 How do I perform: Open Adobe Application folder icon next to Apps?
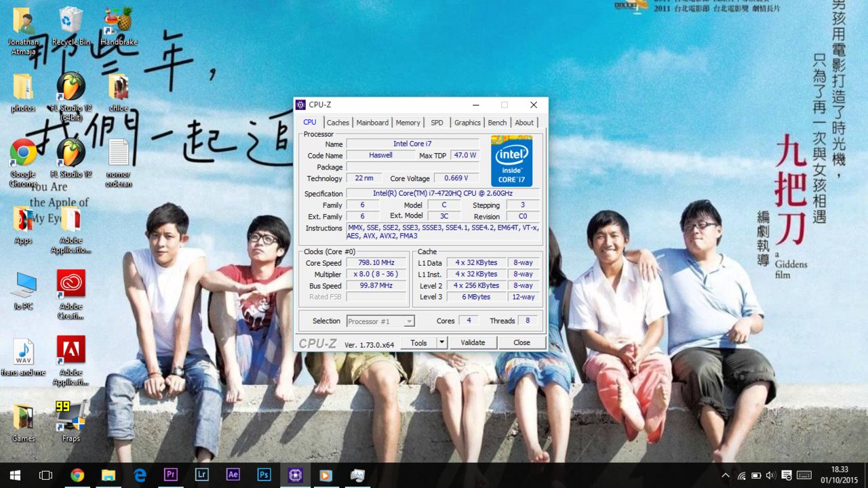click(x=71, y=230)
